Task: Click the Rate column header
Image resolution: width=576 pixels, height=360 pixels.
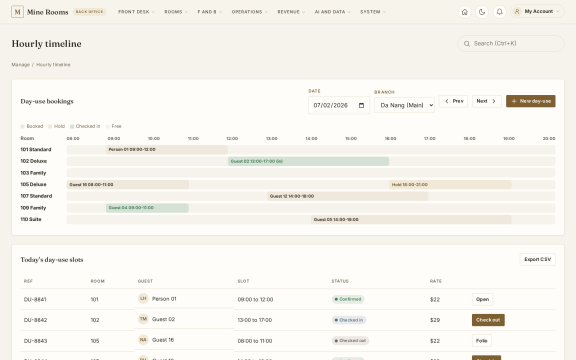Action: (x=436, y=281)
